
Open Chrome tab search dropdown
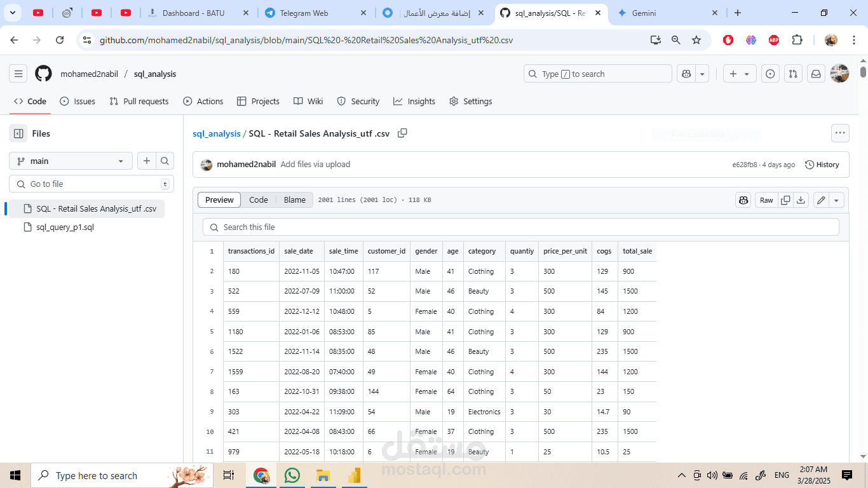click(13, 13)
